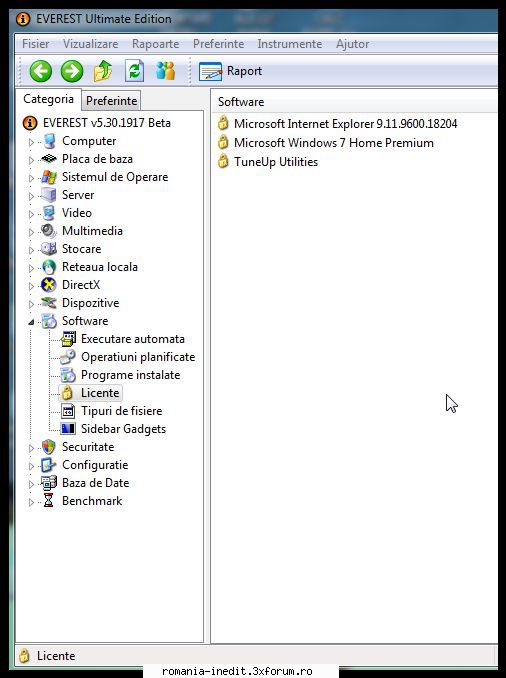
Task: Click the Video monitor icon
Action: (x=49, y=213)
